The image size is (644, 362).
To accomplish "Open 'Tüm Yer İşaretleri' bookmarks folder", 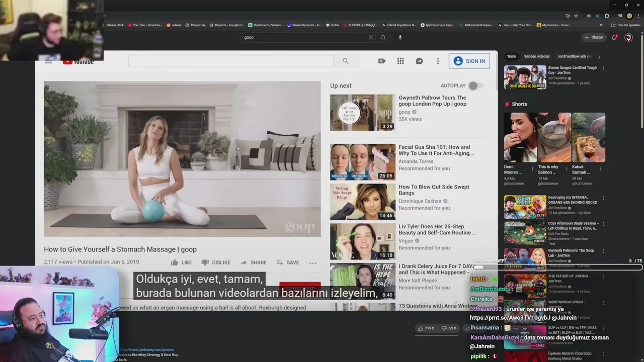I will (626, 25).
